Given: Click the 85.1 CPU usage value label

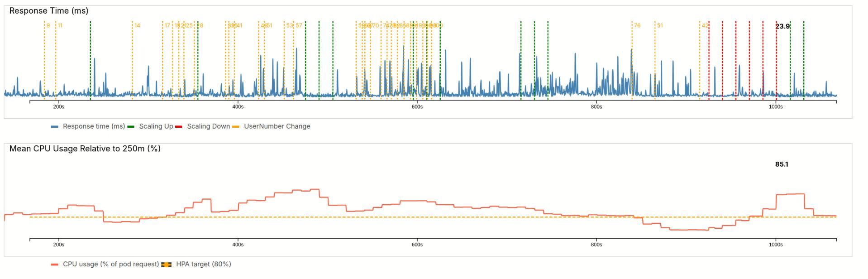Looking at the screenshot, I should [782, 164].
